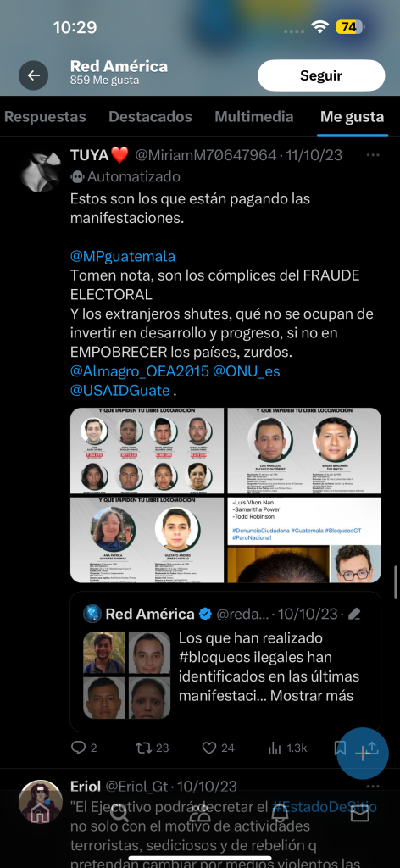Go back using the arrow icon
Screen dimensions: 400x868
click(x=34, y=75)
